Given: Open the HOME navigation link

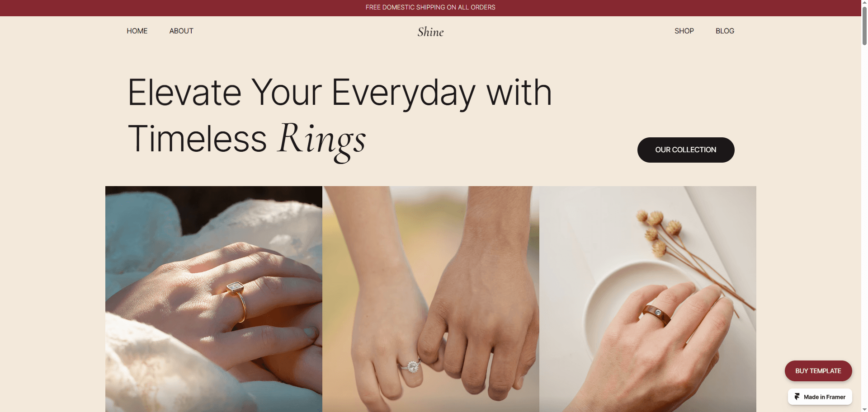Looking at the screenshot, I should click(x=137, y=31).
